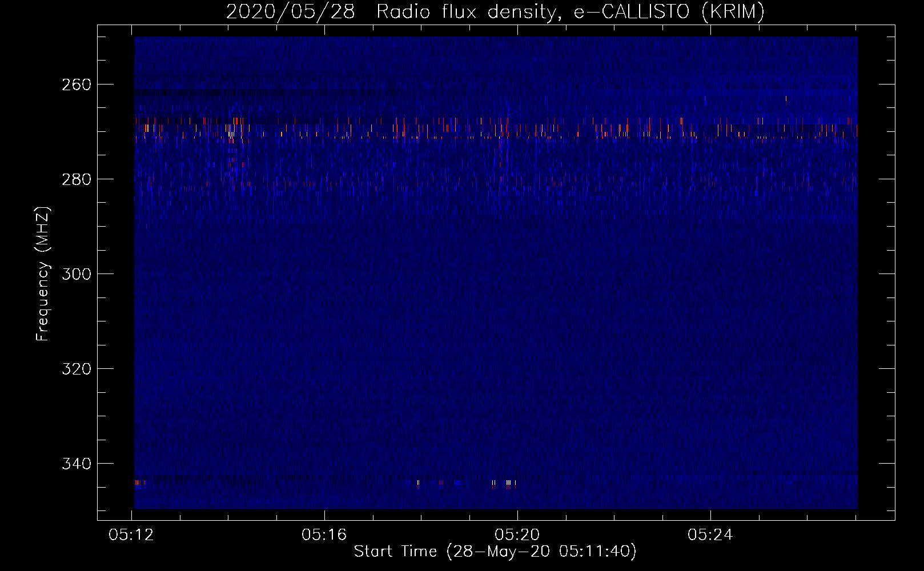Click the 05:12 time tick label
Image resolution: width=924 pixels, height=571 pixels.
[x=132, y=535]
